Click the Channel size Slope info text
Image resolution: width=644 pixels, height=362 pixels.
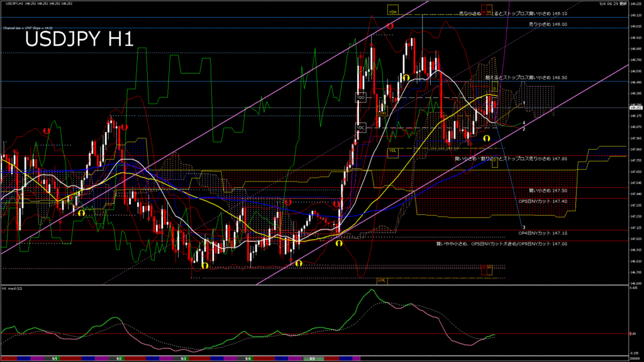coord(25,28)
